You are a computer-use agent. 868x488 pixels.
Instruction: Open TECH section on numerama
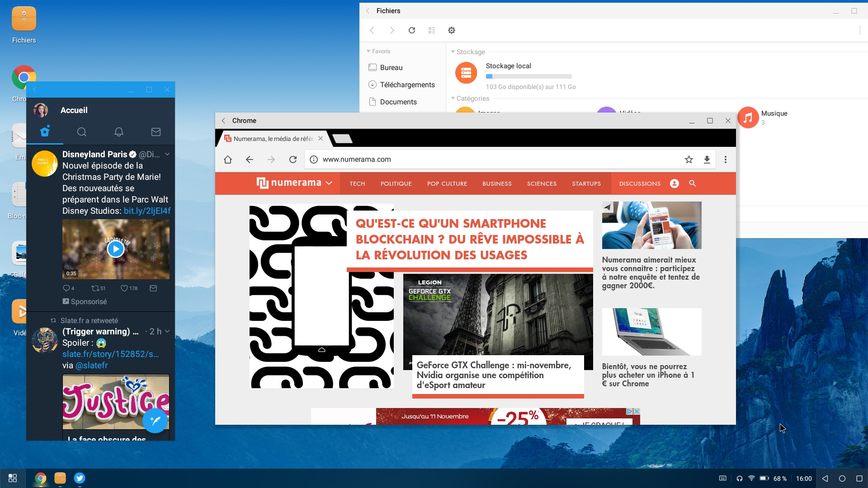(x=357, y=183)
